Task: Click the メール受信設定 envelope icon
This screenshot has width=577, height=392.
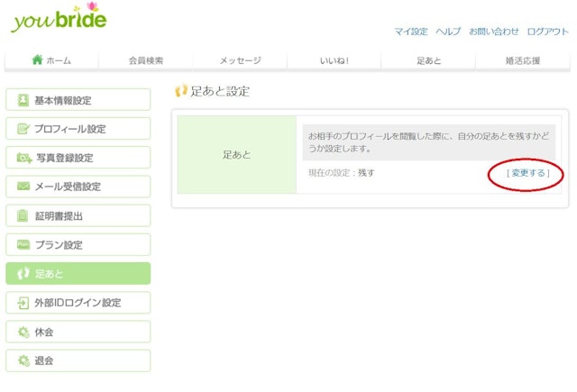Action: point(23,187)
